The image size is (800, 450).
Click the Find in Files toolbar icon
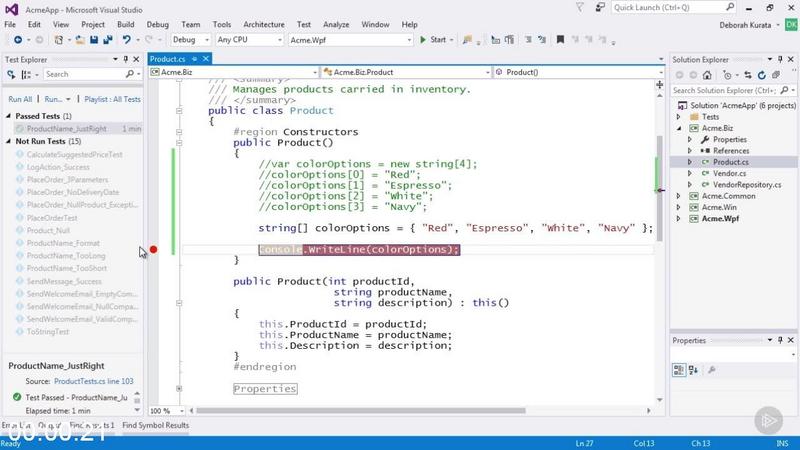coord(467,40)
